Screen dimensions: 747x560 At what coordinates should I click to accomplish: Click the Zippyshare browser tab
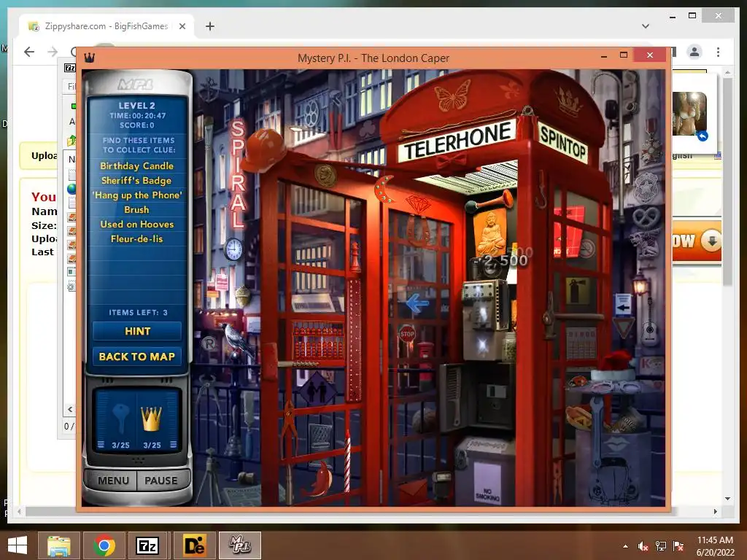click(107, 26)
